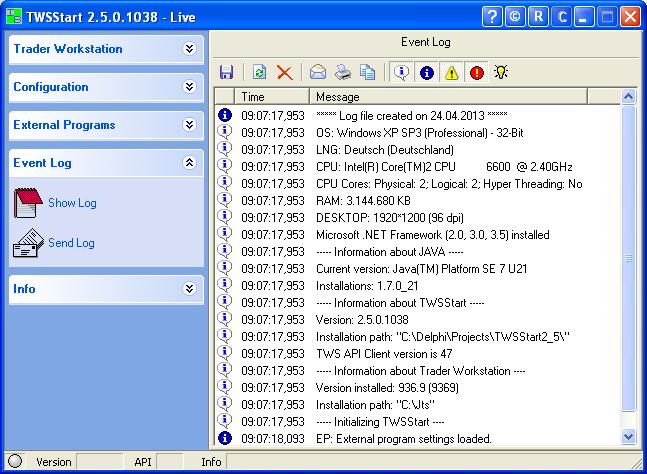
Task: Select the 'Current version: Java(TM) Platform' row
Action: (417, 269)
